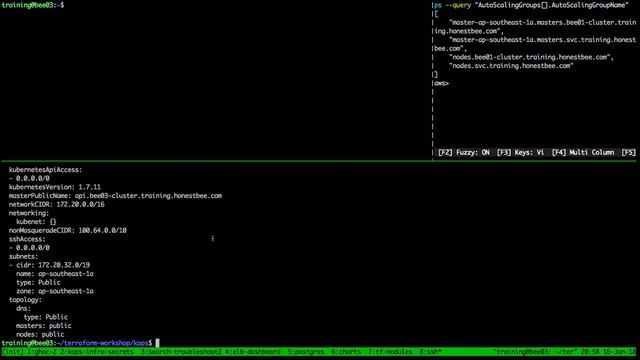Toggle the [F4] Multi Column option
640x360 pixels.
pos(583,153)
